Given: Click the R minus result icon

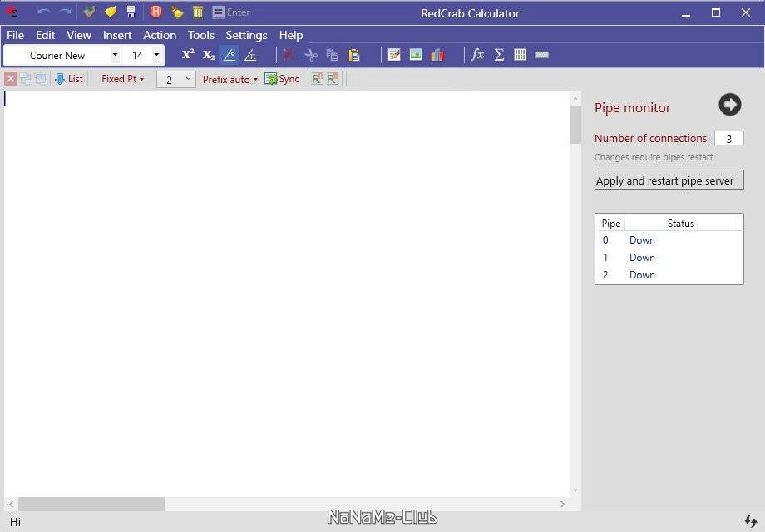Looking at the screenshot, I should pos(333,78).
